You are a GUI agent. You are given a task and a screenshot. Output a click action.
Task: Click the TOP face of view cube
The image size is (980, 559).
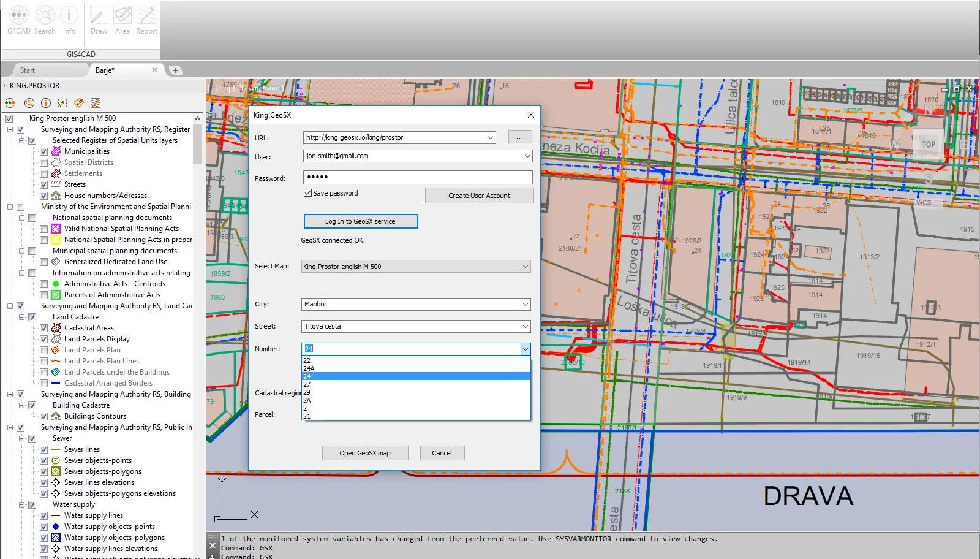tap(929, 145)
